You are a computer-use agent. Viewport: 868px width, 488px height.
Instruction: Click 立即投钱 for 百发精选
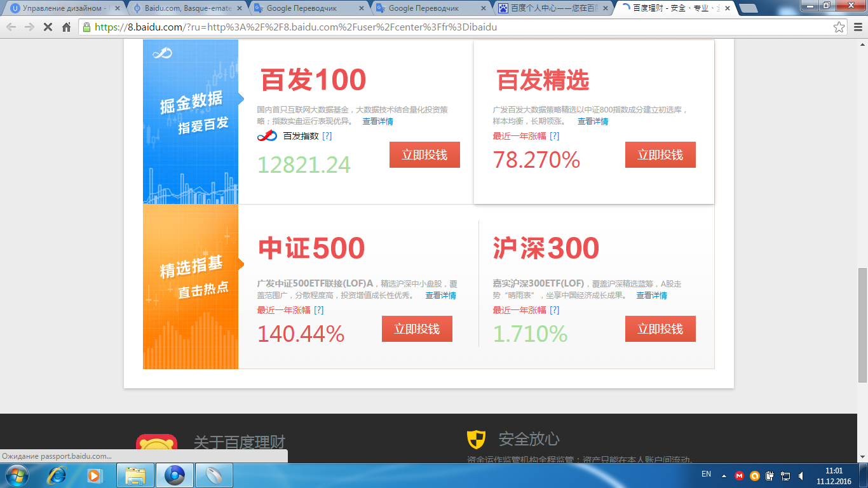pyautogui.click(x=660, y=154)
